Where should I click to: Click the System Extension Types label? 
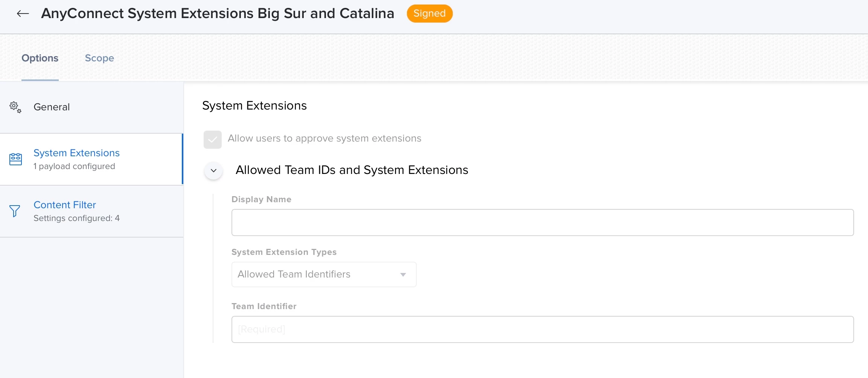(x=284, y=252)
